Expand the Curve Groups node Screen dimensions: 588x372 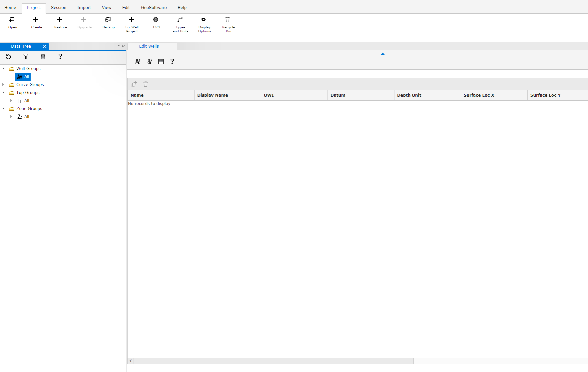tap(3, 85)
